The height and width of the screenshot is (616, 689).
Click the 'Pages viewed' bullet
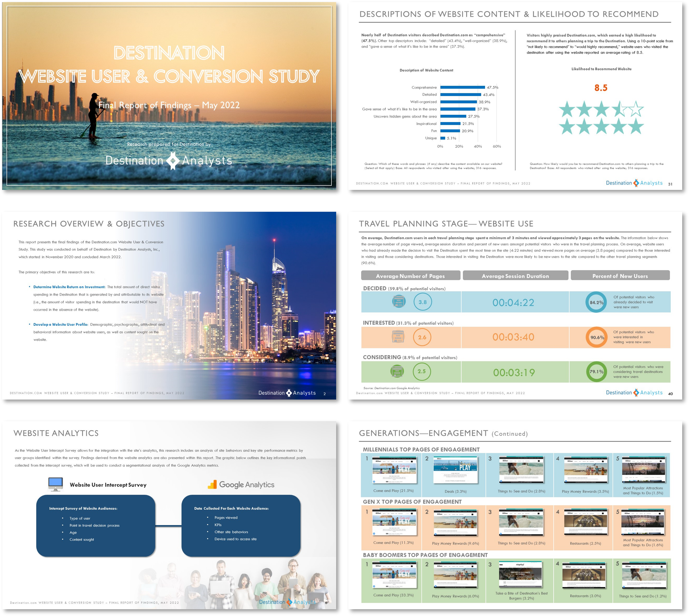click(x=226, y=518)
